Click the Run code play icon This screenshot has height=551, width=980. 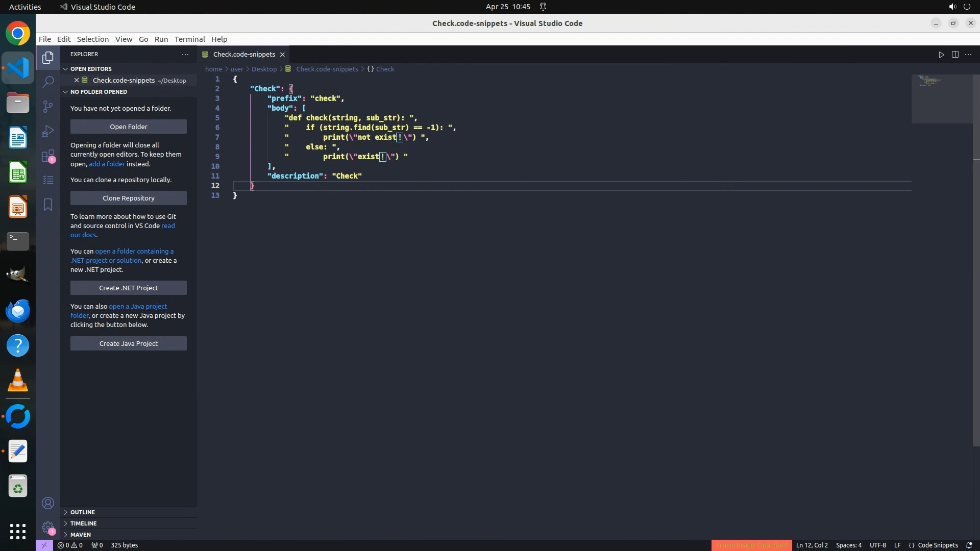[x=941, y=55]
